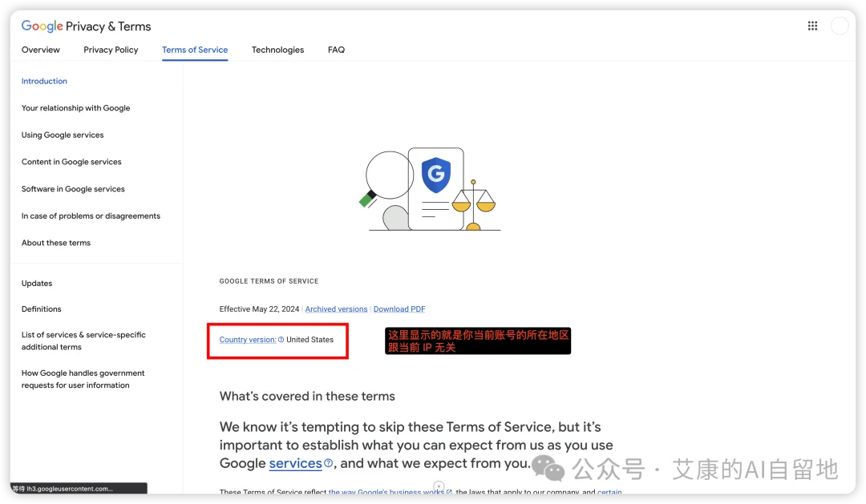Switch to the Privacy Policy tab
This screenshot has width=866, height=504.
point(111,50)
